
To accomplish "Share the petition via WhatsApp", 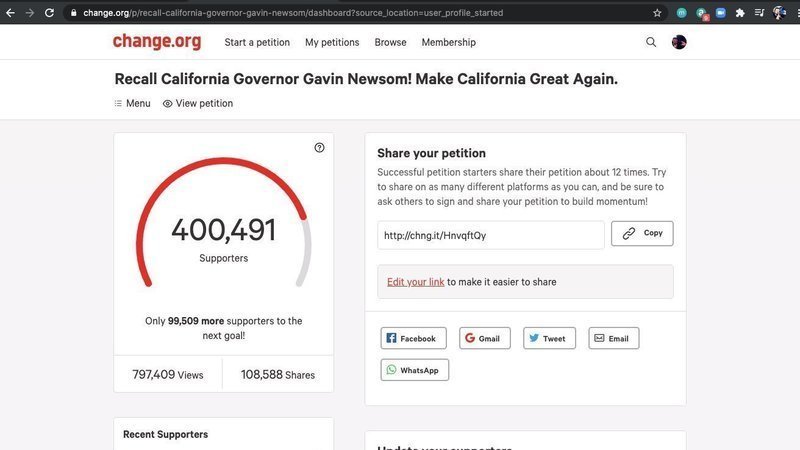I will pyautogui.click(x=414, y=370).
